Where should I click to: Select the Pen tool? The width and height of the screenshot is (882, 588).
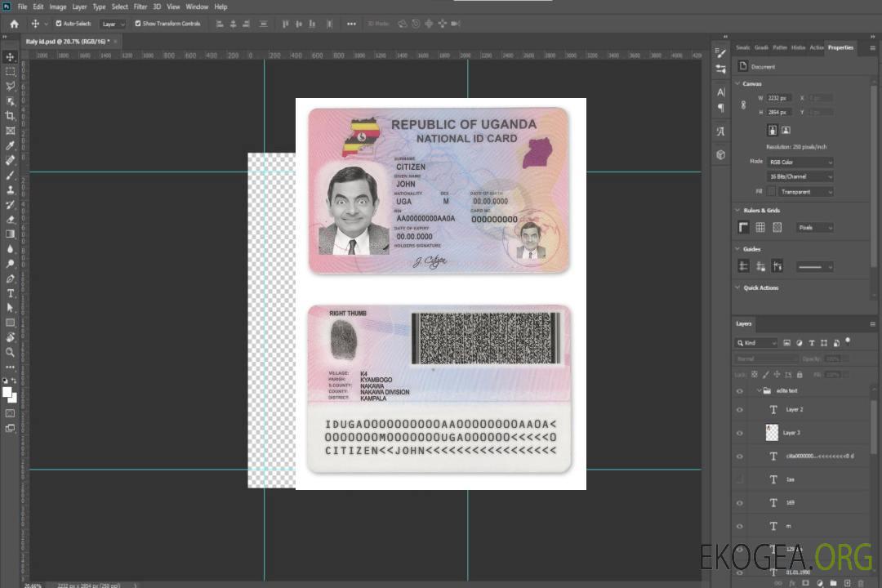point(10,278)
